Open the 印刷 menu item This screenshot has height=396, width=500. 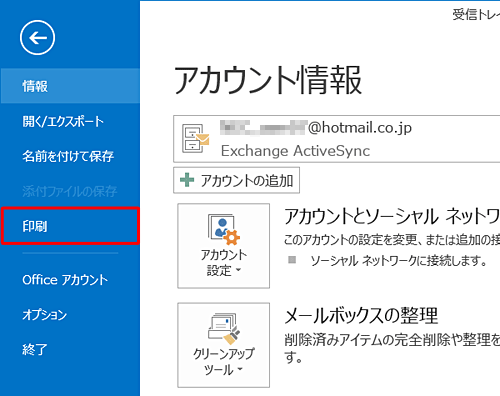70,226
